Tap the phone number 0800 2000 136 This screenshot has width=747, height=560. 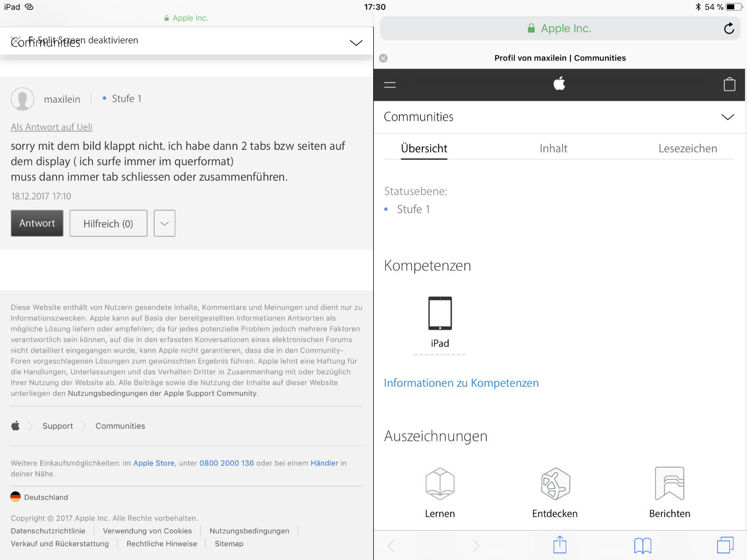pos(227,463)
